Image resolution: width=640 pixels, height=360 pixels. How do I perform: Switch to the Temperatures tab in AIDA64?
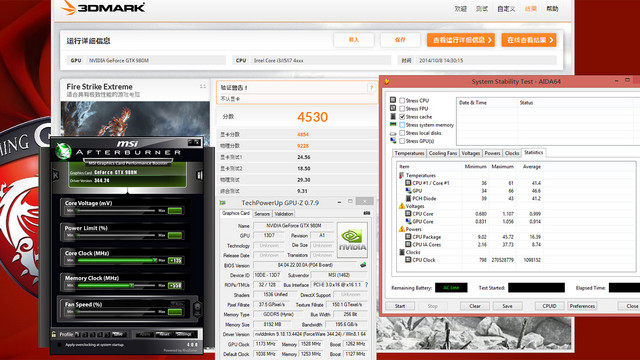409,153
